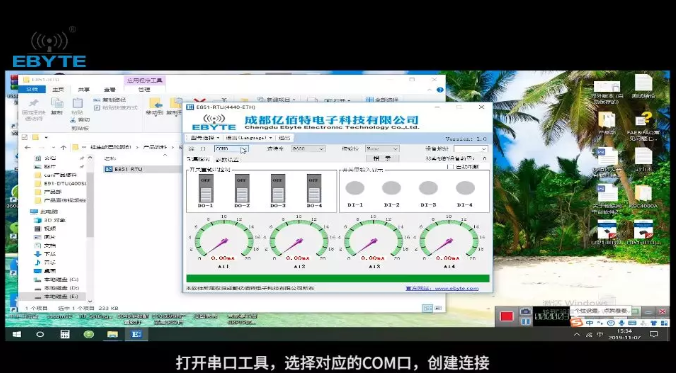Click the Explorer help question icon
This screenshot has width=676, height=373.
[x=440, y=90]
